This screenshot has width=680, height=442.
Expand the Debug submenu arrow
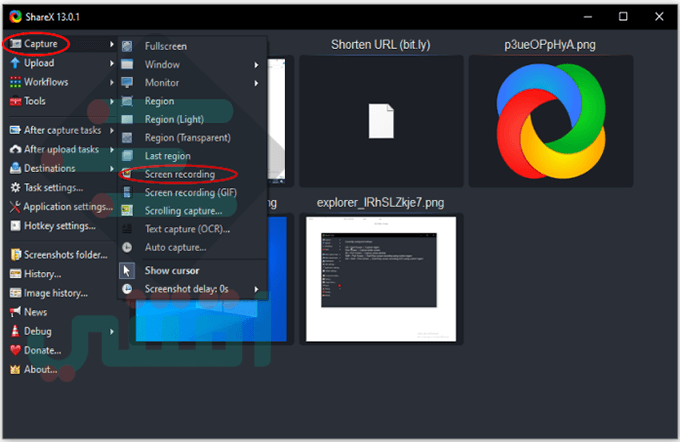tap(111, 331)
